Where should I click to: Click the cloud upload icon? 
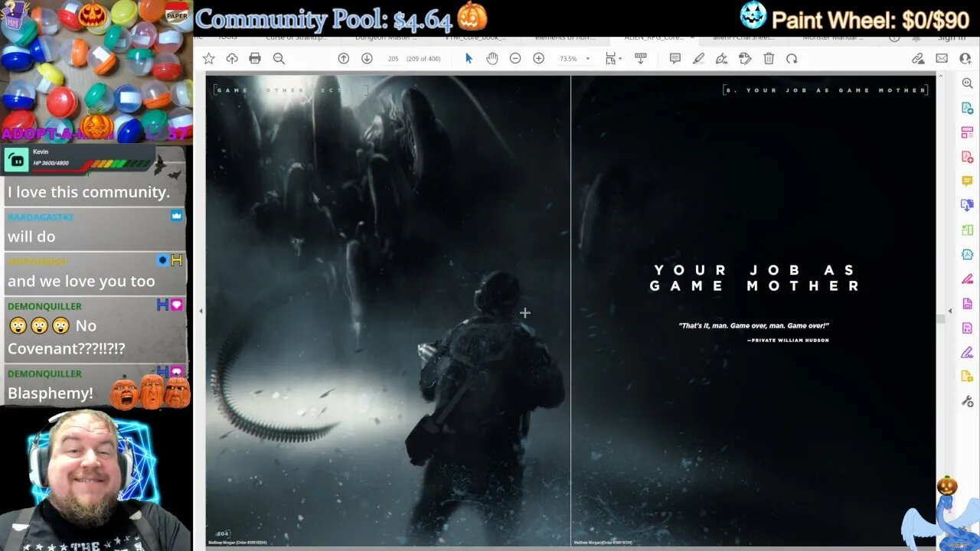pos(232,59)
